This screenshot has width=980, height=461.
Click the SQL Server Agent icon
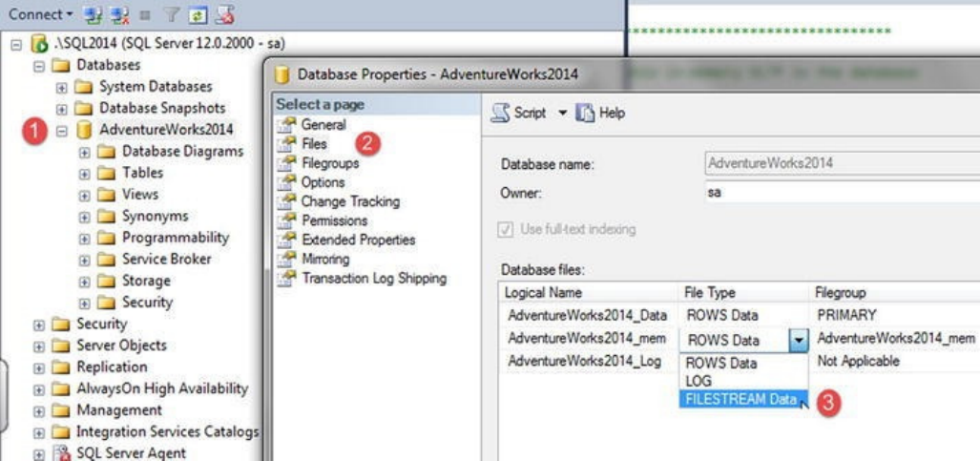coord(61,453)
